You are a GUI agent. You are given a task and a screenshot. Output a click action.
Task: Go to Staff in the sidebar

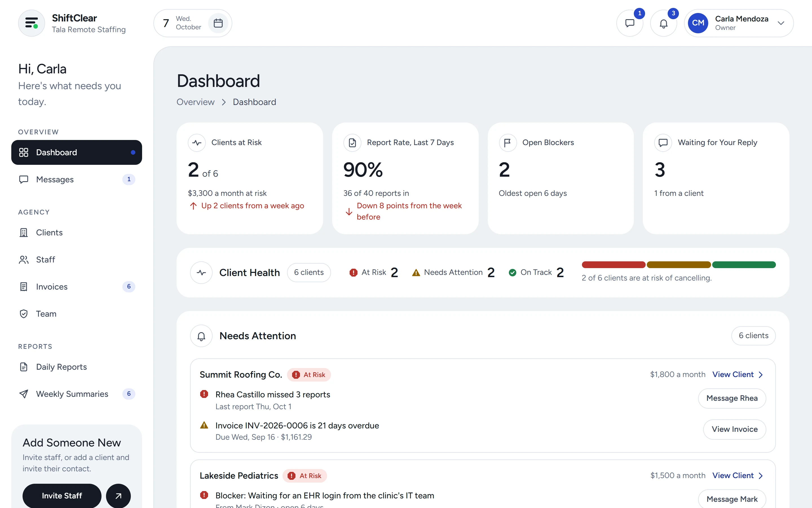click(x=76, y=259)
